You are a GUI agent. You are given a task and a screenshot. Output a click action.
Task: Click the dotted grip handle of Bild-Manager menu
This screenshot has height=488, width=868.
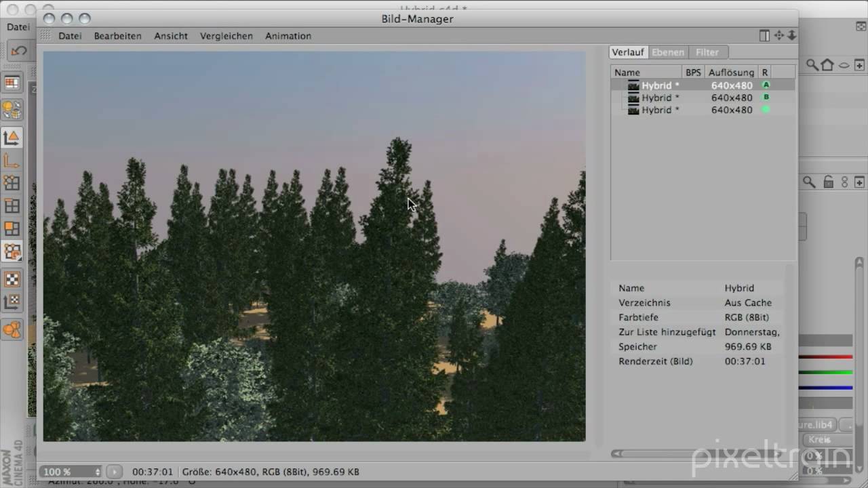[x=45, y=35]
